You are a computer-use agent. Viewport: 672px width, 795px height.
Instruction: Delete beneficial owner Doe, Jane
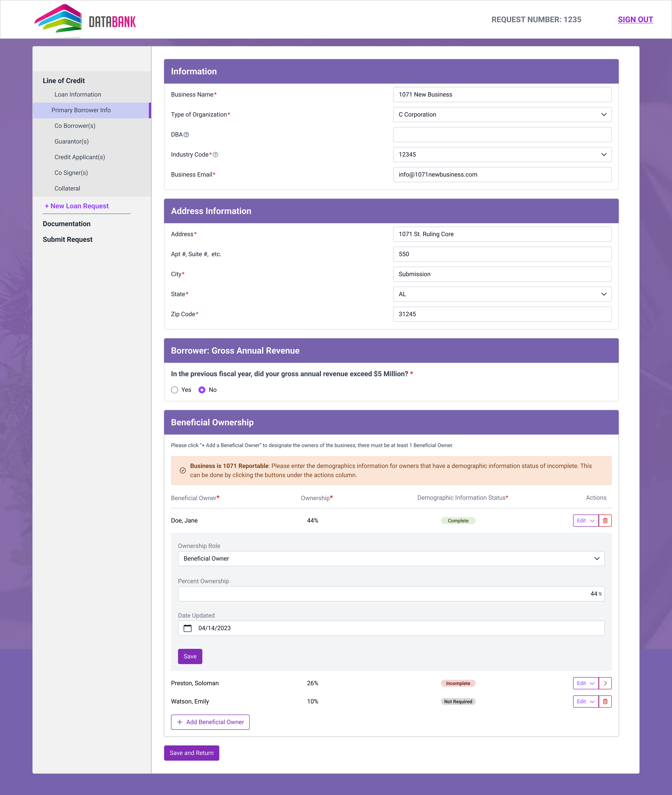click(x=605, y=521)
